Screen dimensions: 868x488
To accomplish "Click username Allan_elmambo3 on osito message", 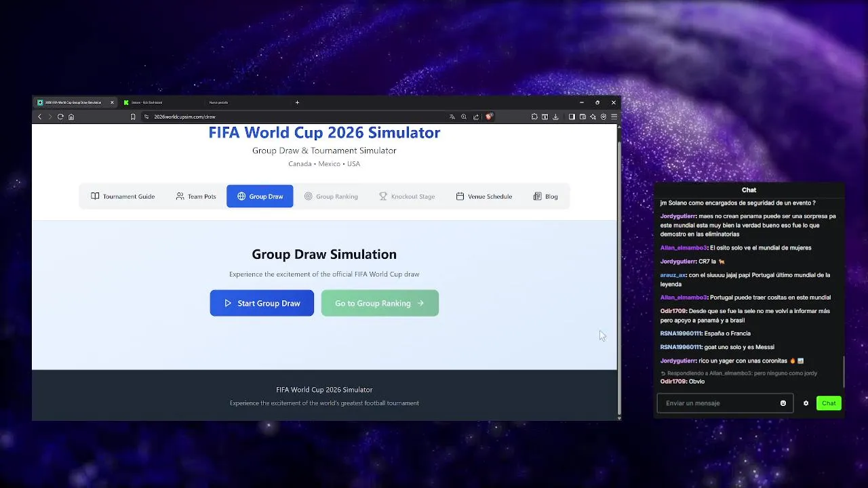I will (684, 248).
